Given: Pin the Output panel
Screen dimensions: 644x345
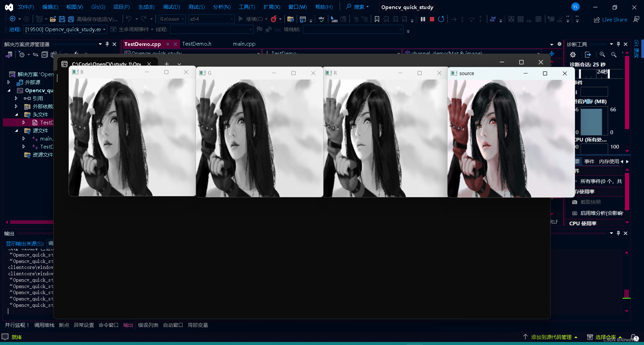Looking at the screenshot, I should (x=618, y=233).
